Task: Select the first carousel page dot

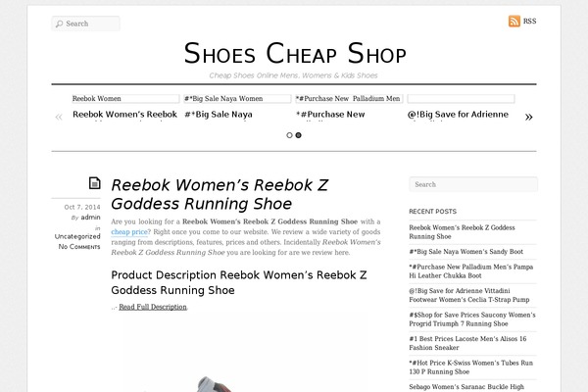Action: pyautogui.click(x=289, y=135)
